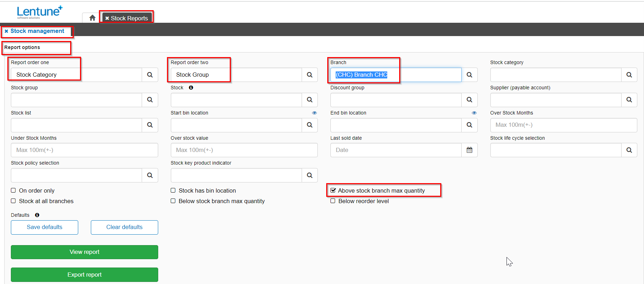The height and width of the screenshot is (284, 644).
Task: Show the Defaults info tooltip icon
Action: click(37, 215)
